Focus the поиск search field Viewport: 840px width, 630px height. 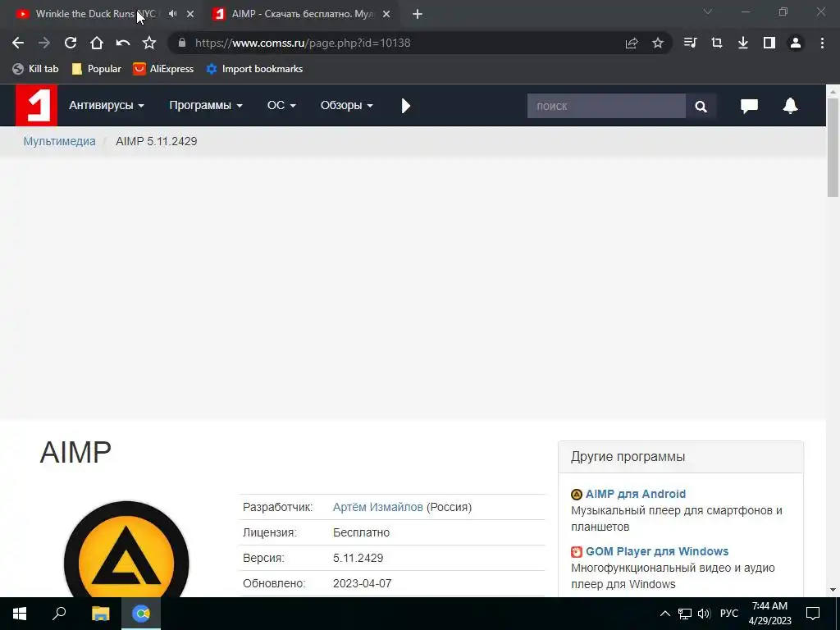606,106
